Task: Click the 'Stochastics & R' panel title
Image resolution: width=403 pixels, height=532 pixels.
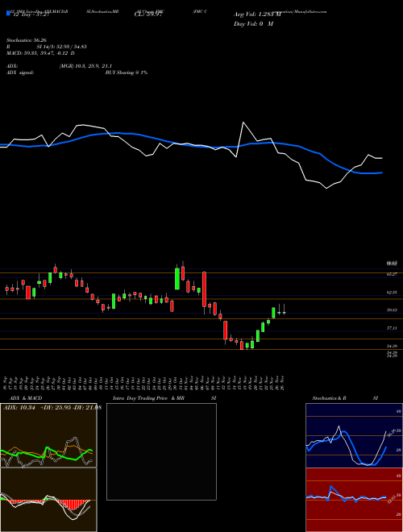Action: pyautogui.click(x=329, y=398)
